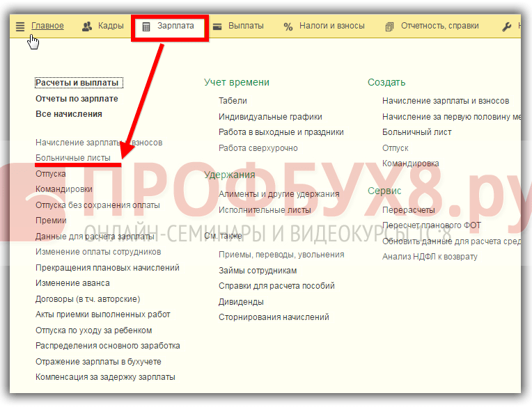
Task: Open Алименты и другие удержания
Action: pyautogui.click(x=279, y=194)
